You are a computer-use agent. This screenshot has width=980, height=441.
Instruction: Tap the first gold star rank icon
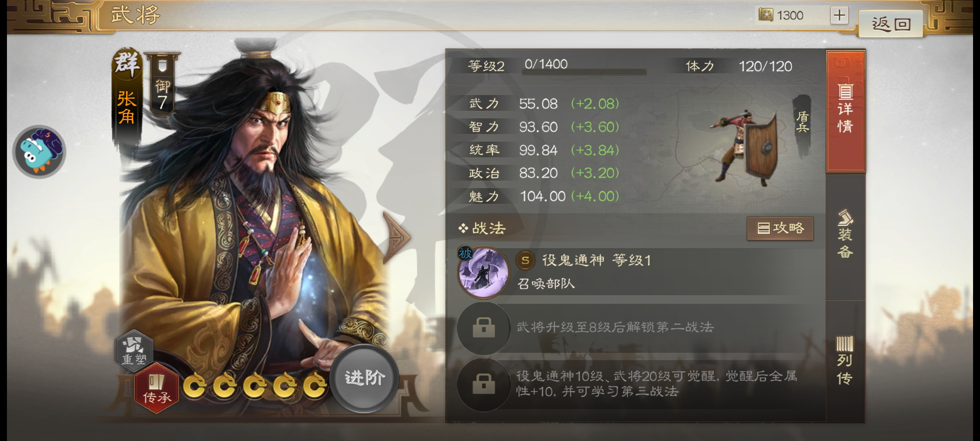coord(194,385)
